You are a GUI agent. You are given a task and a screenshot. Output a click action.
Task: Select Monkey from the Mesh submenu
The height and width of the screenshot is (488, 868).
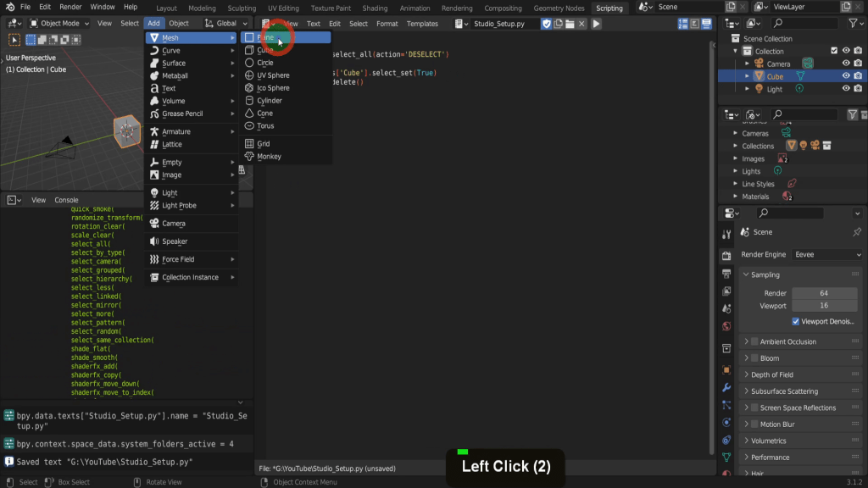269,156
